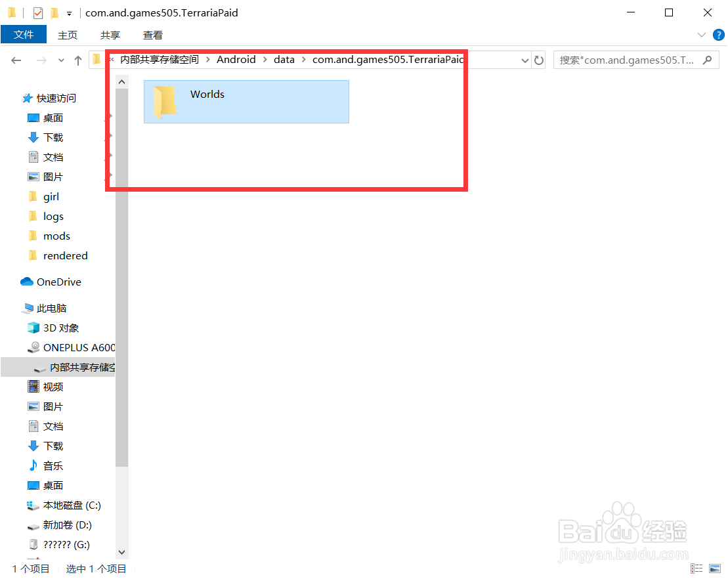Open 音乐 under This PC

click(45, 465)
